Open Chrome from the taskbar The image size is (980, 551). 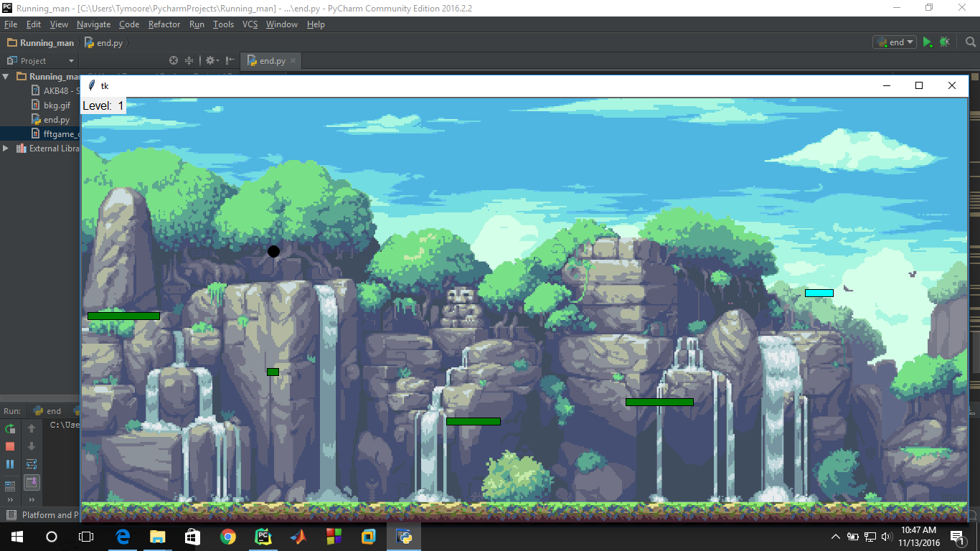point(228,537)
